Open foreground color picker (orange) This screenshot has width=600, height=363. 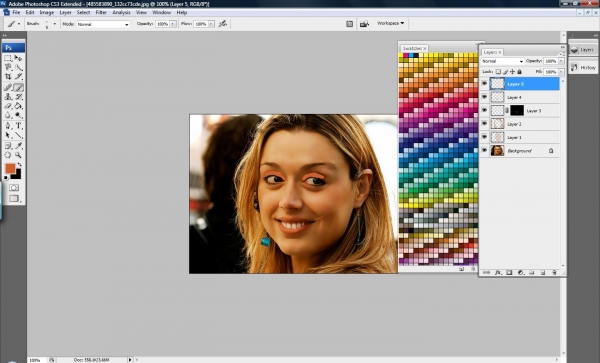click(x=10, y=168)
